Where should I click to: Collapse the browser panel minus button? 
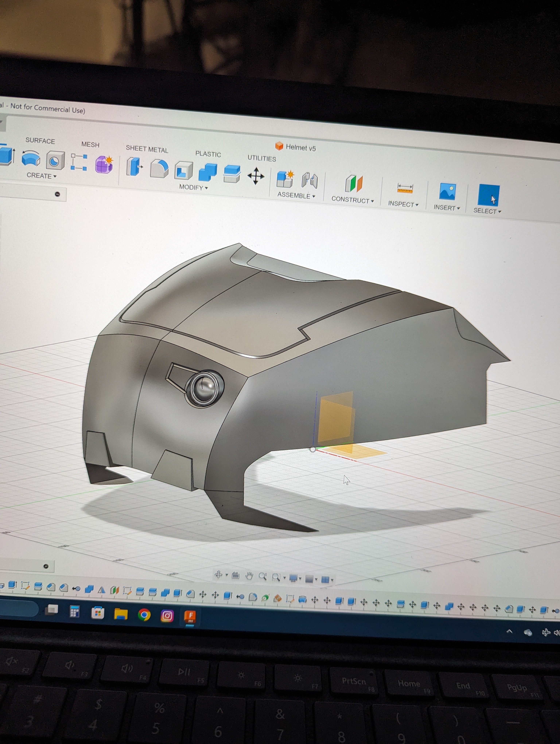57,194
